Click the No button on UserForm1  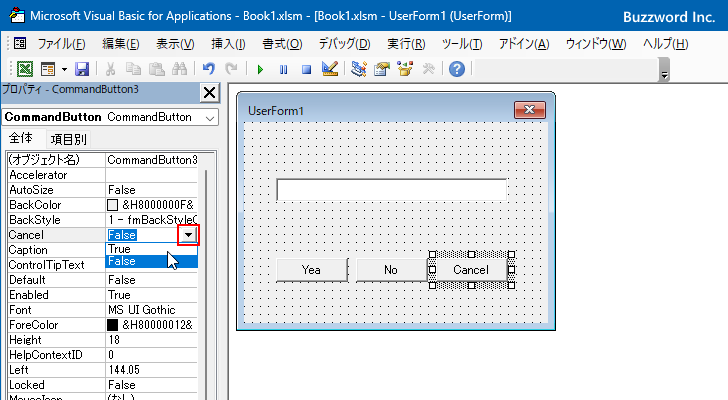(x=391, y=270)
